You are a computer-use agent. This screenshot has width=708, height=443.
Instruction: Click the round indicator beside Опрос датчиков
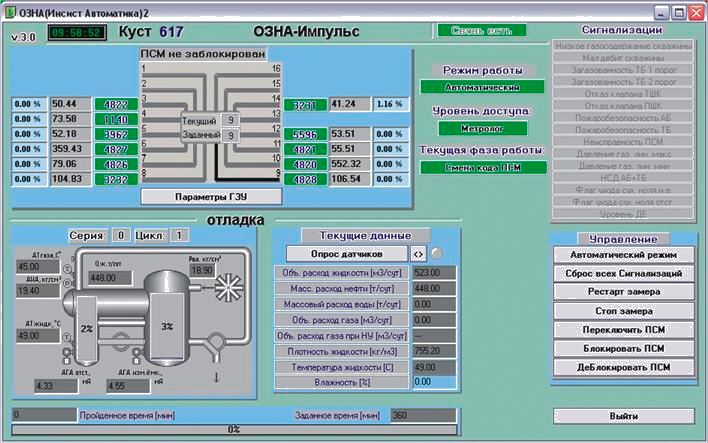point(436,253)
